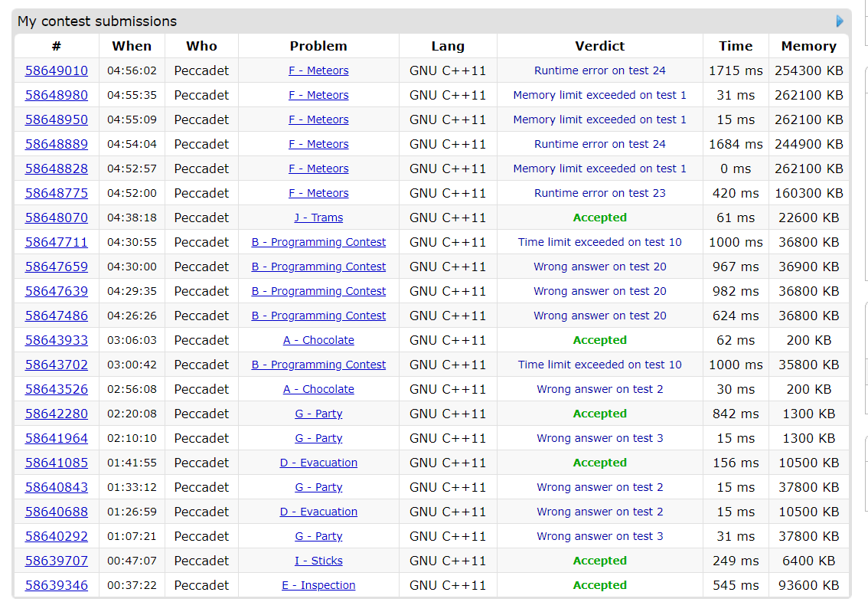Screen dimensions: 868x602
Task: View submission 58647711 details
Action: [x=56, y=242]
